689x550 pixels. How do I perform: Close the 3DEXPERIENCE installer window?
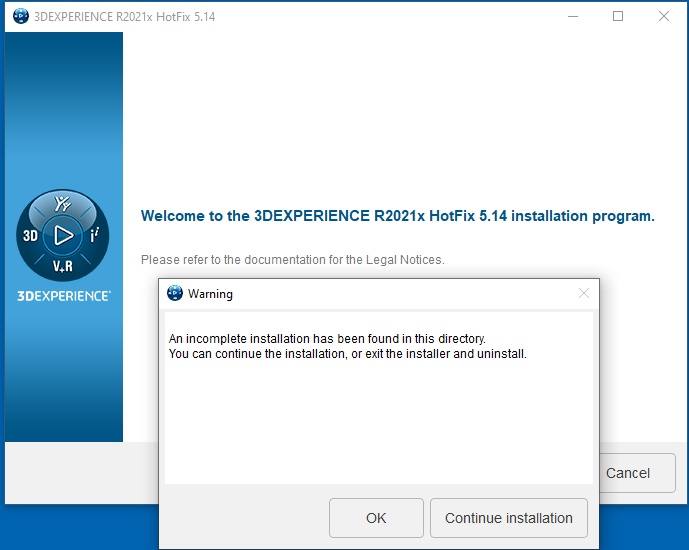664,17
